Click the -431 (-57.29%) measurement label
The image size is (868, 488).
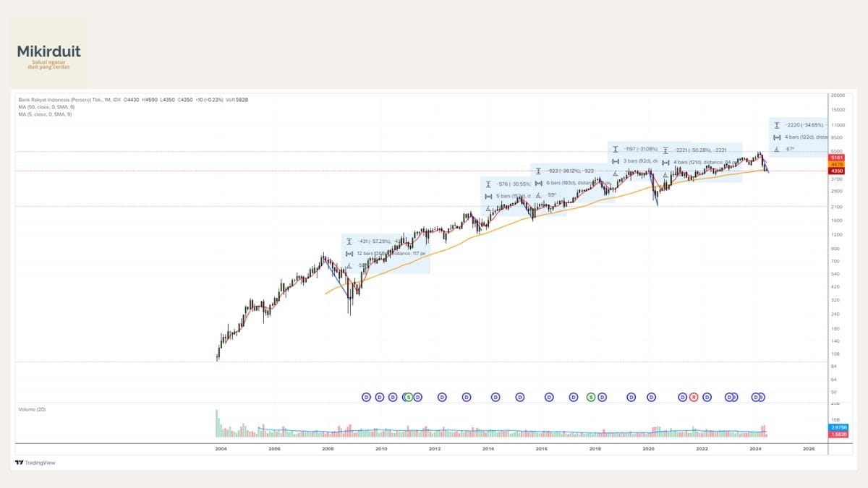click(x=378, y=241)
